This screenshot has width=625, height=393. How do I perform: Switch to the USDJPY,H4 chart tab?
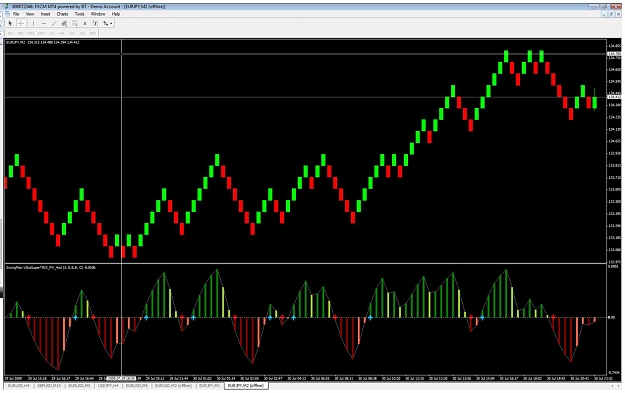108,386
